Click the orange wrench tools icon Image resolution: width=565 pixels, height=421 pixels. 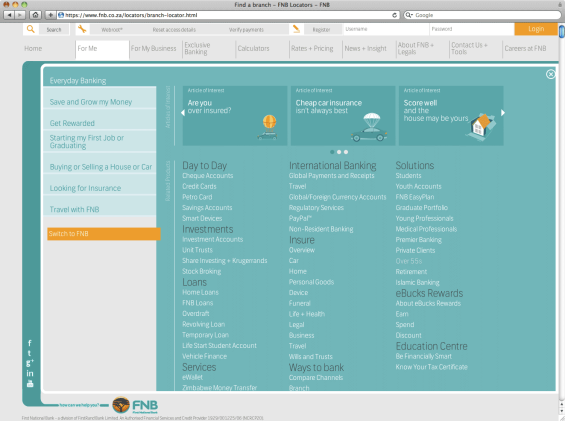coord(82,29)
